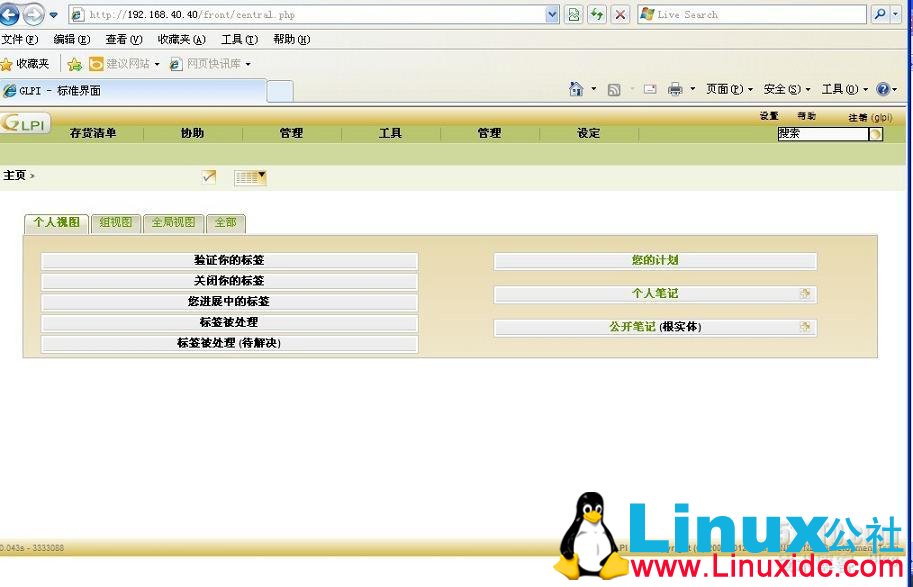Click the 注销 (glpi) logout link
This screenshot has height=587, width=913.
point(869,117)
